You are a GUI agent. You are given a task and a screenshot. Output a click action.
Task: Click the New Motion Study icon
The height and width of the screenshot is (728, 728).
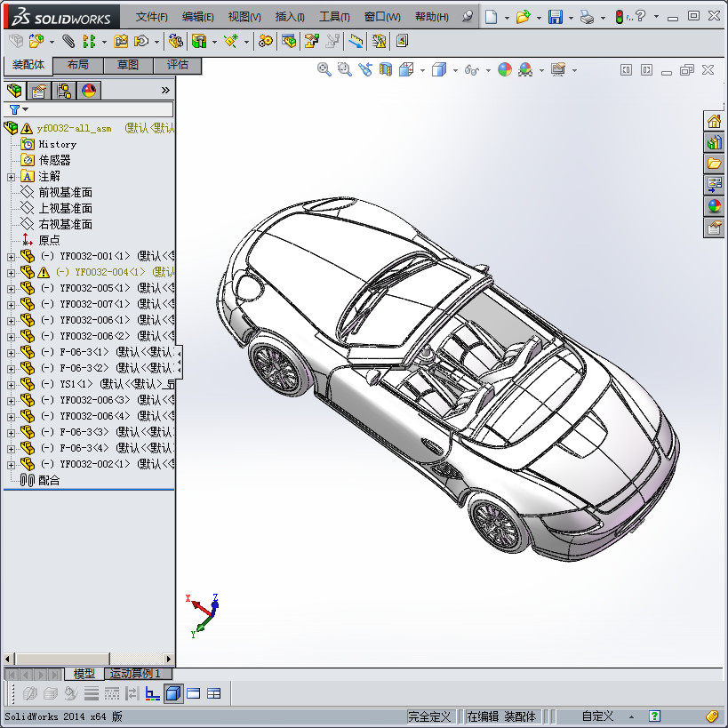(x=266, y=41)
